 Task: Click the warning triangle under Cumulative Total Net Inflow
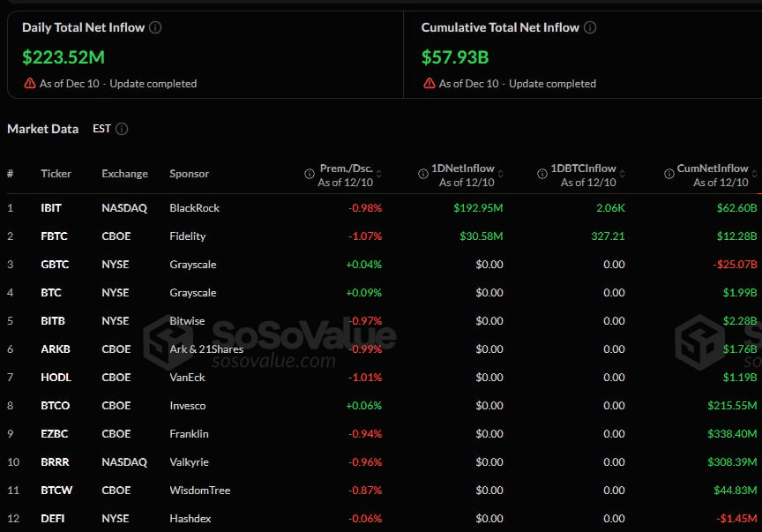(x=429, y=84)
